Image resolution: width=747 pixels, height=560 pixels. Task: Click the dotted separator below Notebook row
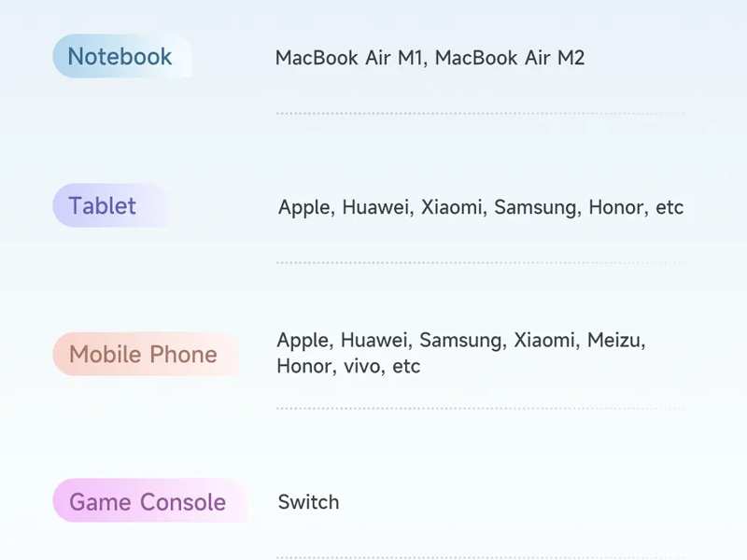(481, 113)
